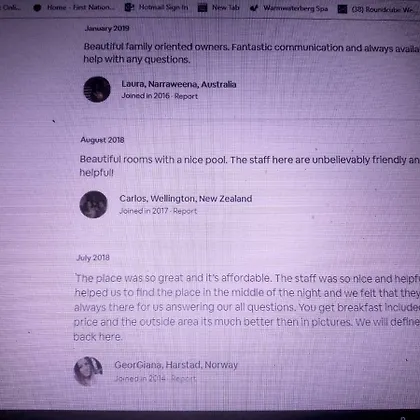Report GeorGiana's review
This screenshot has width=420, height=420.
(184, 379)
